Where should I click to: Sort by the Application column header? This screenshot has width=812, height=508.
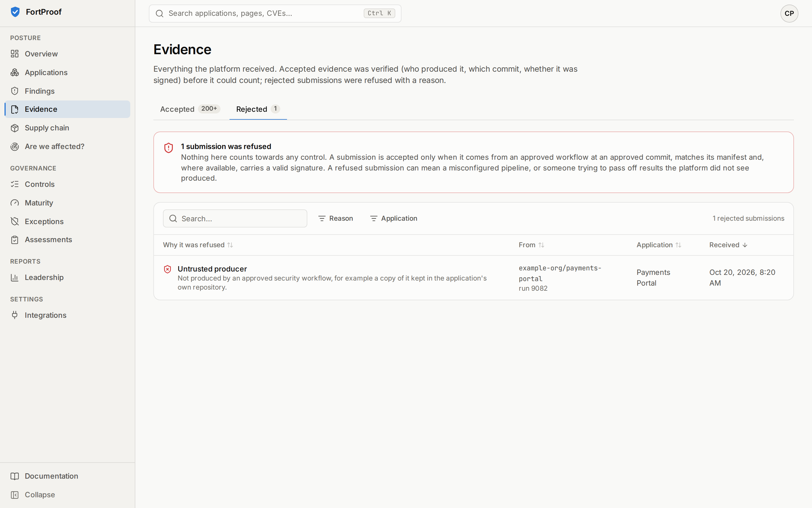pyautogui.click(x=659, y=245)
